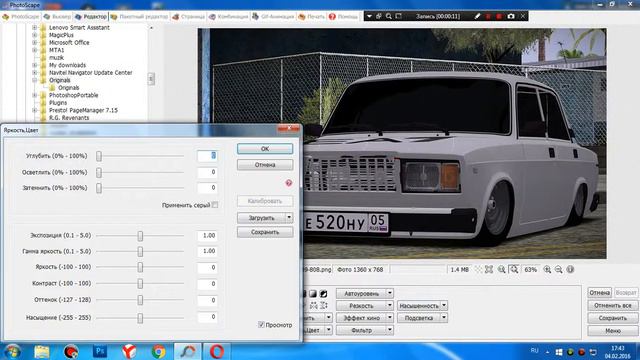Viewport: 640px width, 360px height.
Task: Collapse the Originals folder node
Action: 35,80
